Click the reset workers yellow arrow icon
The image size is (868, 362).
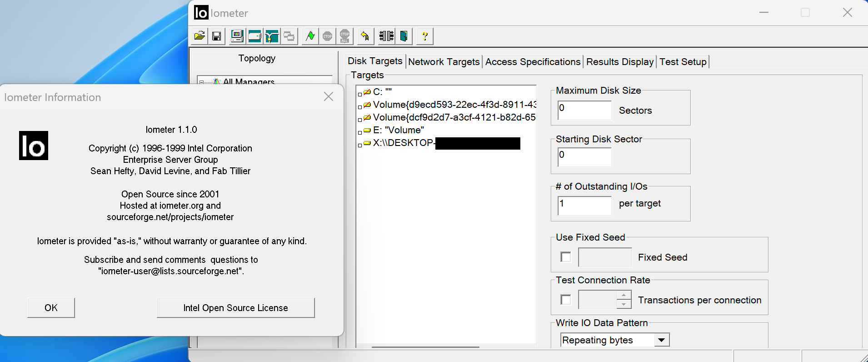tap(365, 36)
